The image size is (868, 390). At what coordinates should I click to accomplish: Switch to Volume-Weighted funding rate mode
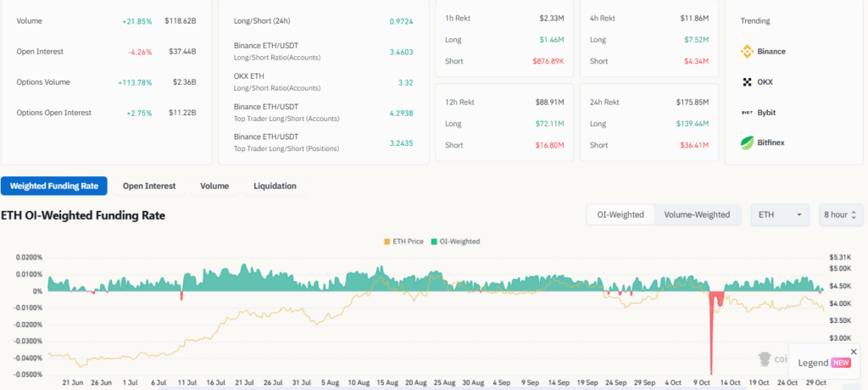(x=697, y=214)
